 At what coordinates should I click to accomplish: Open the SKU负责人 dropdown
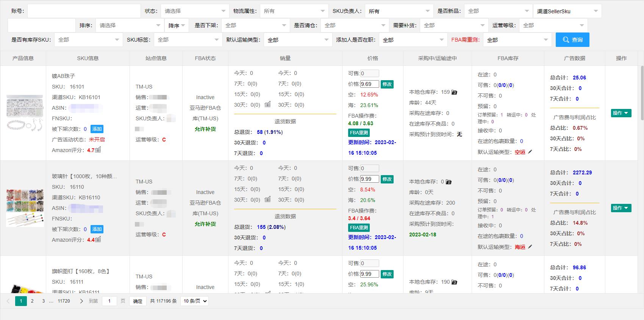(399, 11)
